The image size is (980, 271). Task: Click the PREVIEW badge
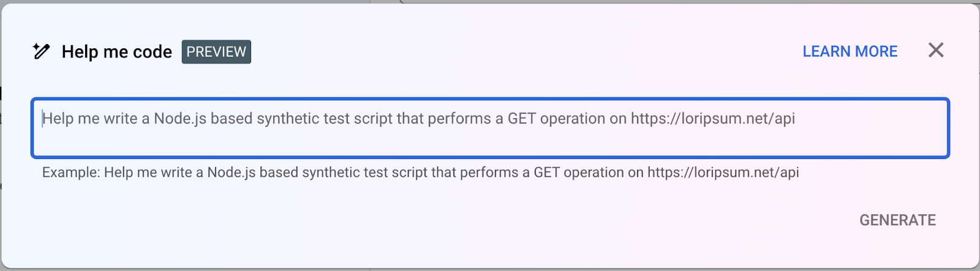(216, 52)
